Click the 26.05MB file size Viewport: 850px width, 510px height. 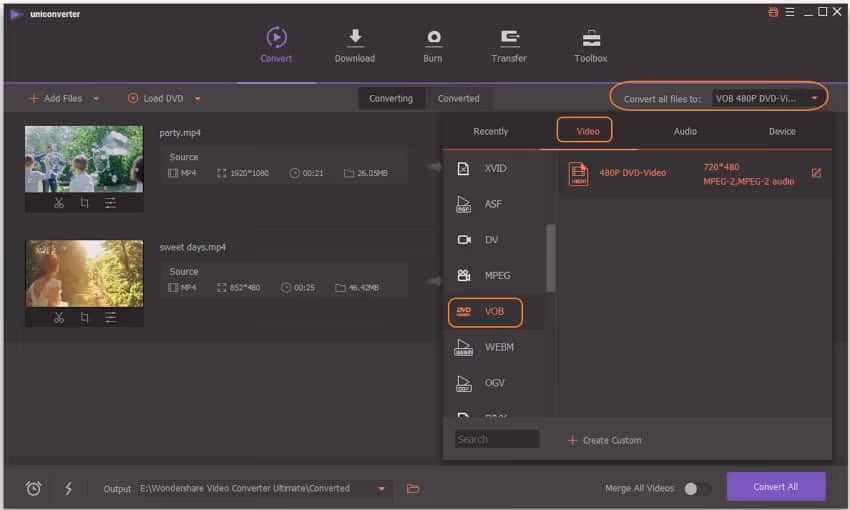pos(372,173)
